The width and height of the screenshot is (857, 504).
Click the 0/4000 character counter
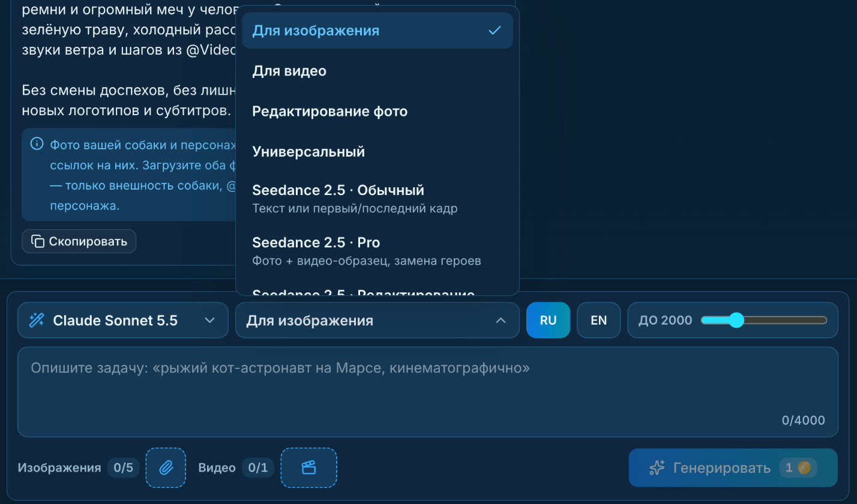[803, 421]
